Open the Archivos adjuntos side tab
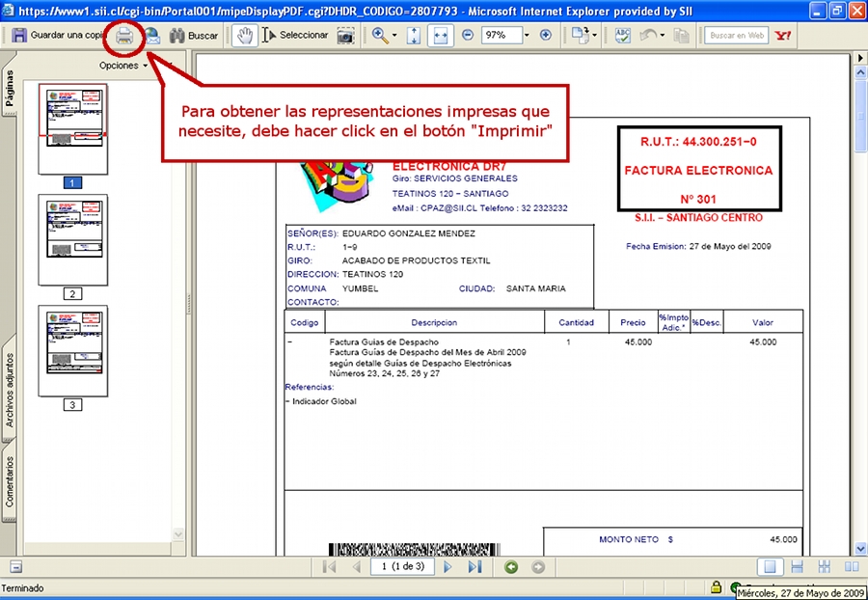The image size is (868, 600). 10,391
